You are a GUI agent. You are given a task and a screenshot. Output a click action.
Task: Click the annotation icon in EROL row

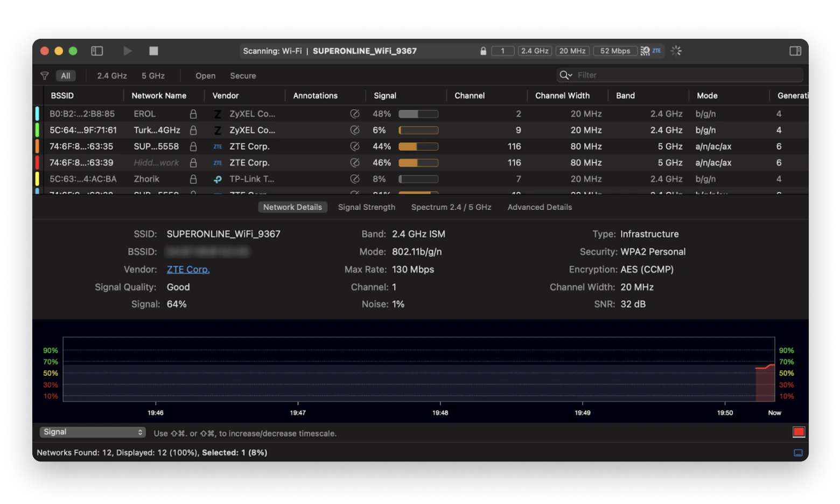coord(354,114)
